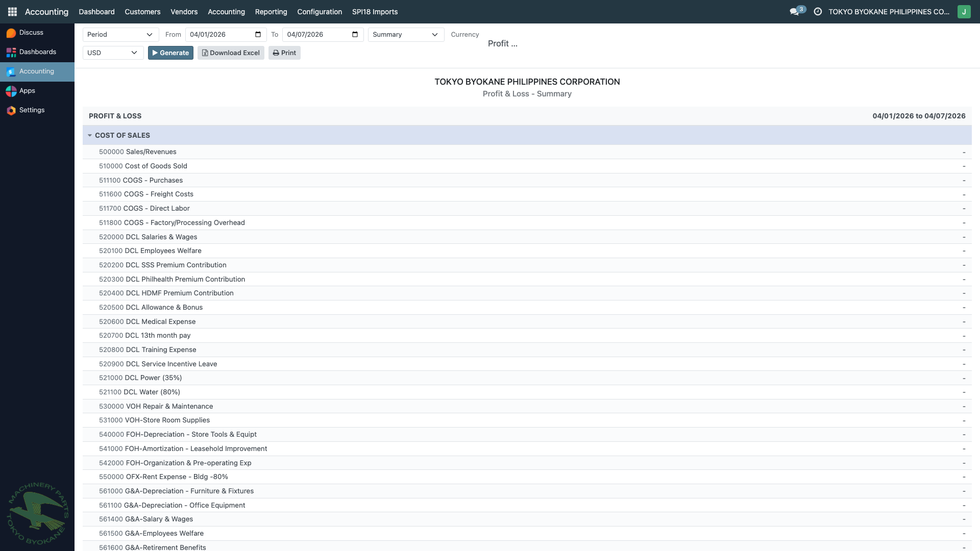Open the Discuss app icon

(x=11, y=33)
